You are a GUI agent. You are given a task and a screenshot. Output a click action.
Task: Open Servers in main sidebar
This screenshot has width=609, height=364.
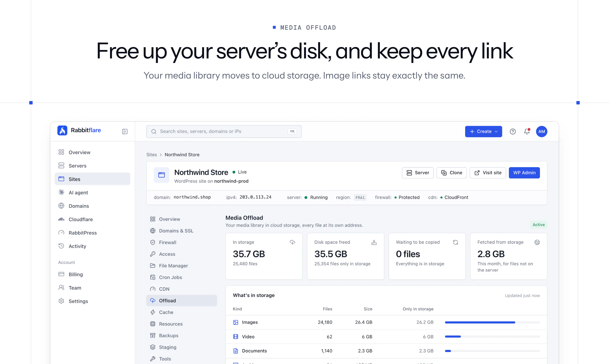[x=92, y=166]
